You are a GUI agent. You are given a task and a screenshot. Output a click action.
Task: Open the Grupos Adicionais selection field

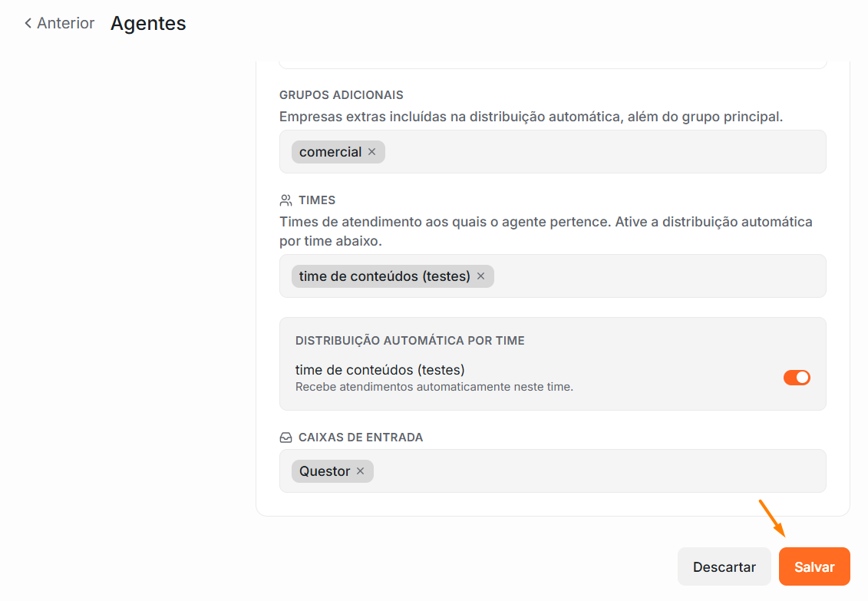coord(553,152)
